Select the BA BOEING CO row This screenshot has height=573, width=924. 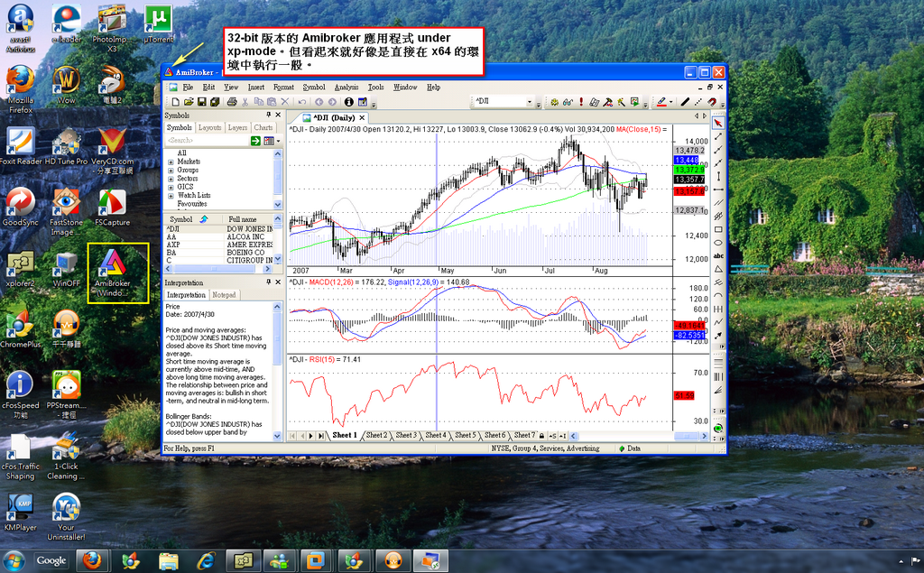point(218,253)
